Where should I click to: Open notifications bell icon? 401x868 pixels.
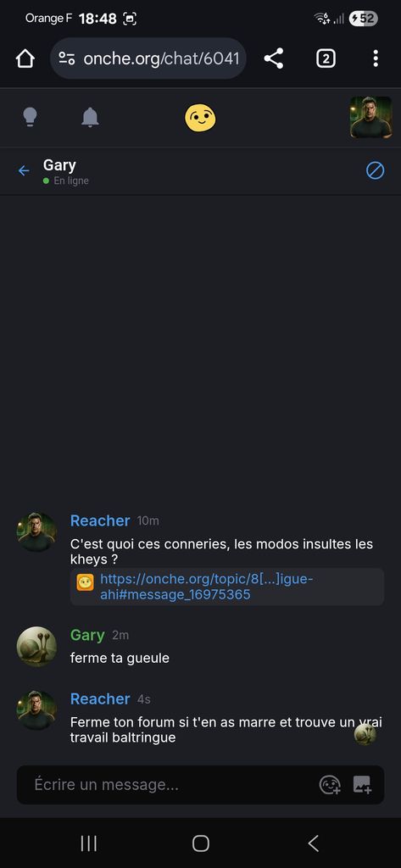[90, 117]
